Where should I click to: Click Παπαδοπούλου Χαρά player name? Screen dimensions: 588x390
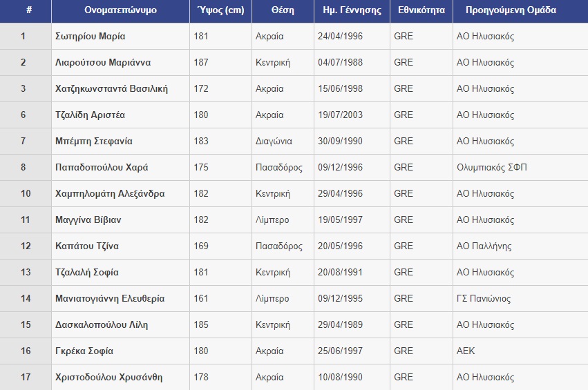[x=102, y=168]
